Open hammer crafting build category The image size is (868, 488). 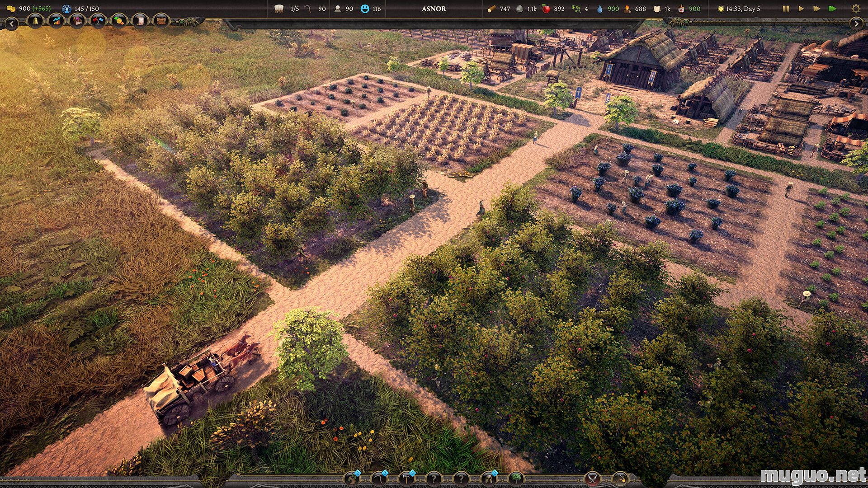tap(406, 478)
